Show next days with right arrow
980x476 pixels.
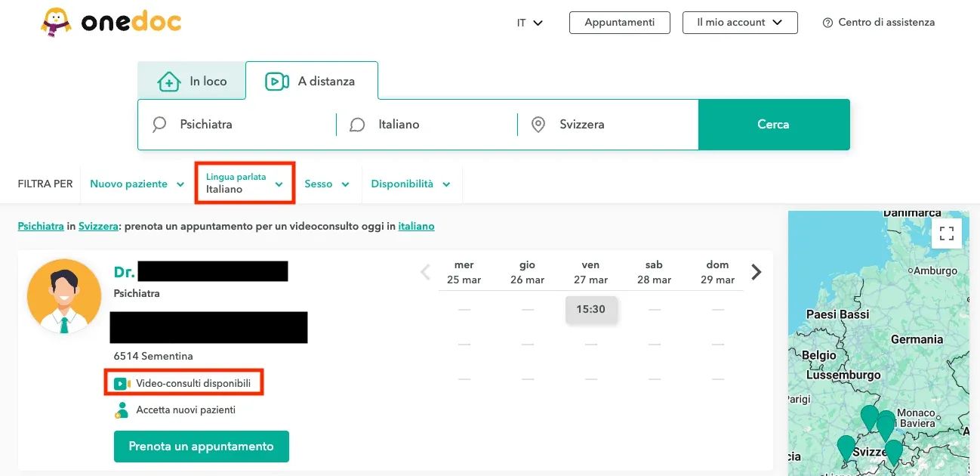pos(757,272)
